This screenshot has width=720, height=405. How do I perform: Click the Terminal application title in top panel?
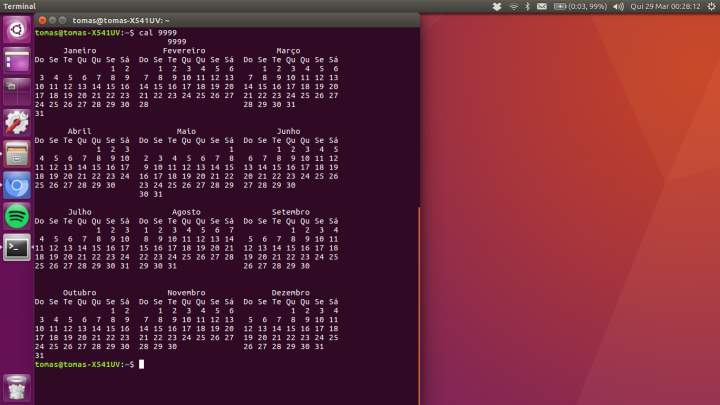tap(18, 6)
